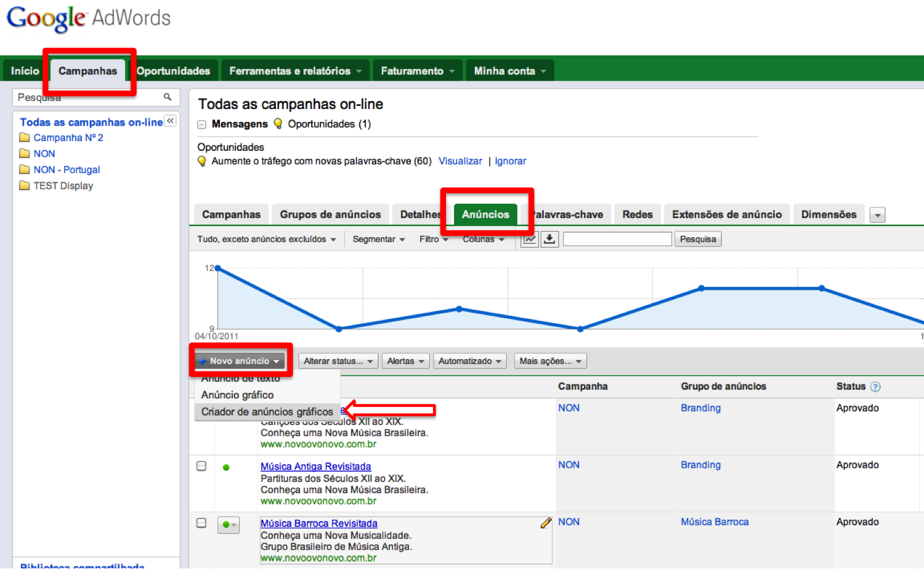
Task: Go to the Início tab
Action: [25, 71]
